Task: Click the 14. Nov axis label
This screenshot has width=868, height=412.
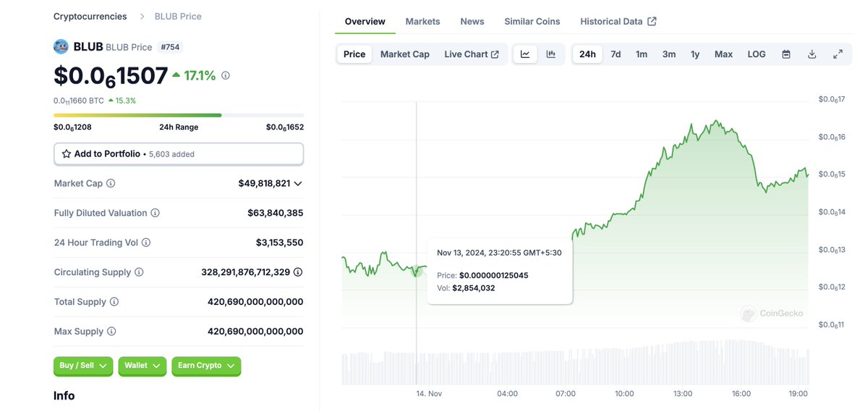Action: (429, 394)
